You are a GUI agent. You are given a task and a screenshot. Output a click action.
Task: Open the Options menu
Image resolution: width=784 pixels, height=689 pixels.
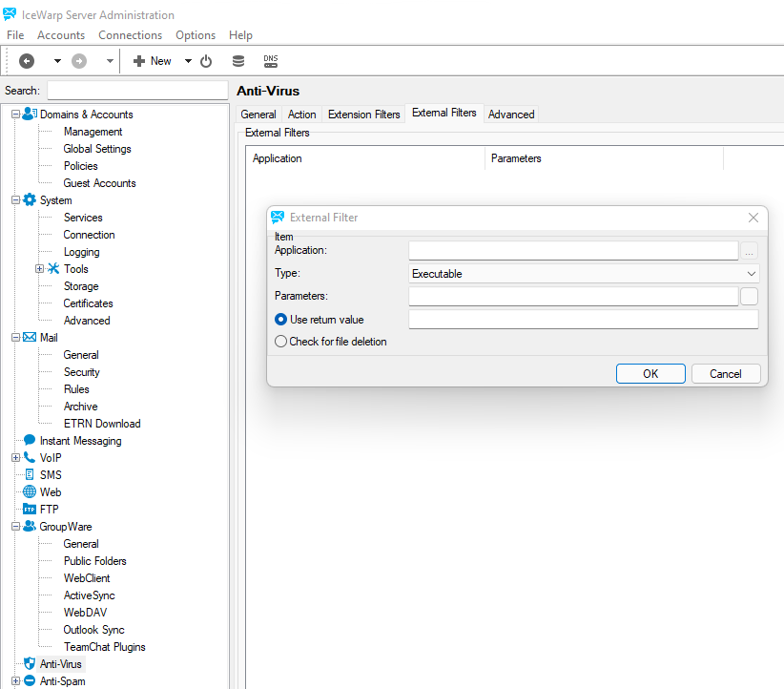point(196,35)
